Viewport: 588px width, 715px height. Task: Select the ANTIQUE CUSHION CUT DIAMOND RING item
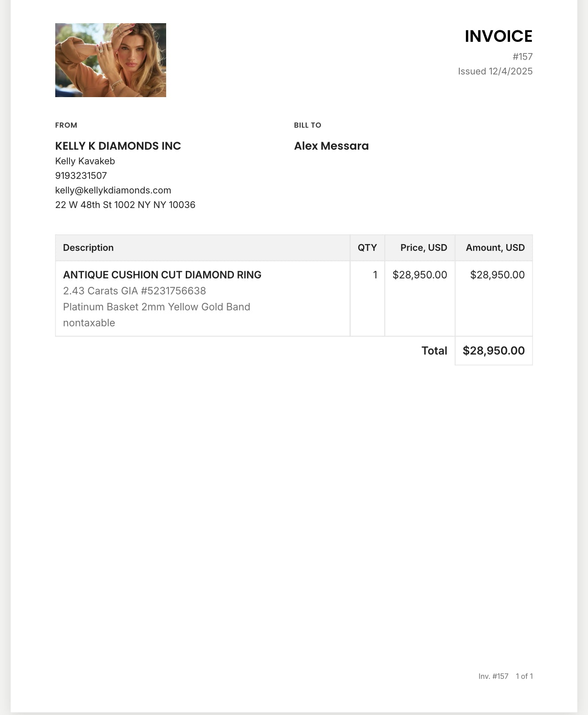tap(162, 275)
